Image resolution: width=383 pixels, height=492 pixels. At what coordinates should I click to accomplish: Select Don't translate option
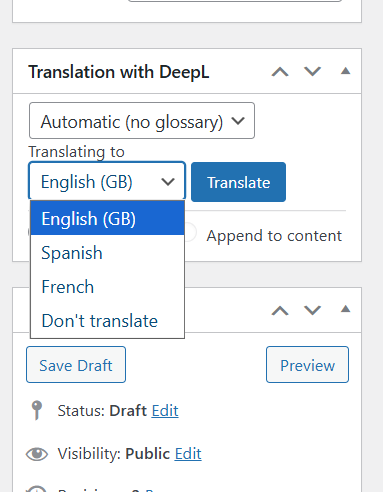(x=107, y=320)
